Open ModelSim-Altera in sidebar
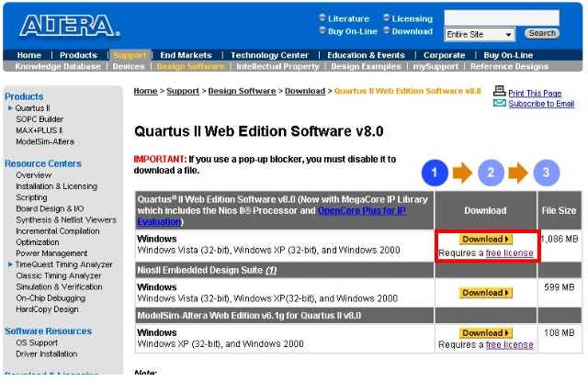Viewport: 588px width, 381px height. [x=45, y=141]
